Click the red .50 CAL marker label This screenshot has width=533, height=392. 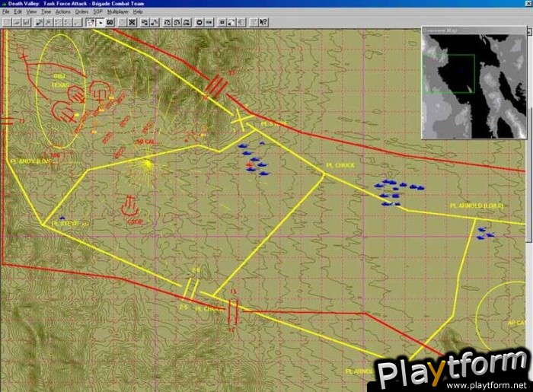pyautogui.click(x=145, y=142)
